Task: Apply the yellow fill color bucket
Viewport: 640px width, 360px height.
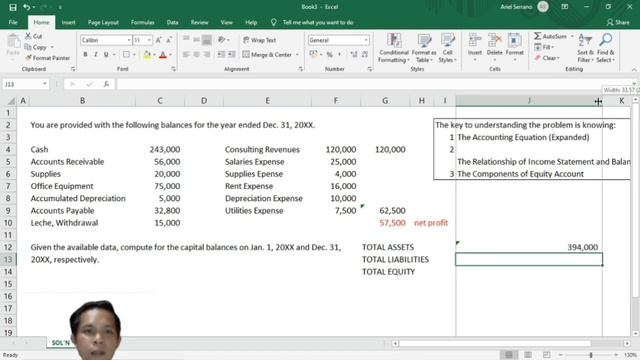Action: pyautogui.click(x=147, y=54)
